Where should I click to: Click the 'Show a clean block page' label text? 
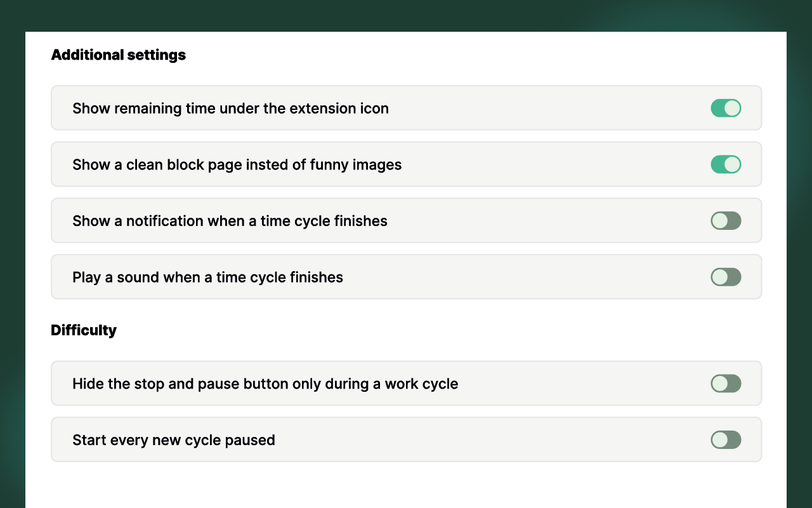pos(237,165)
